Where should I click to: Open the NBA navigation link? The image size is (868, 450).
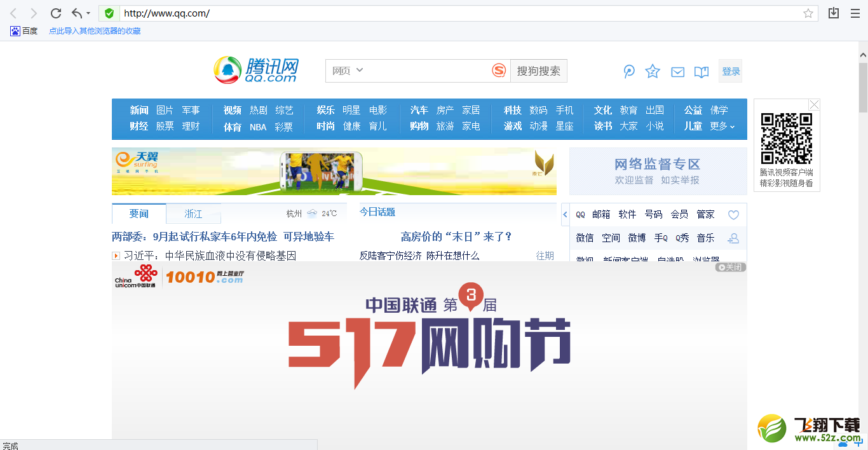click(258, 126)
